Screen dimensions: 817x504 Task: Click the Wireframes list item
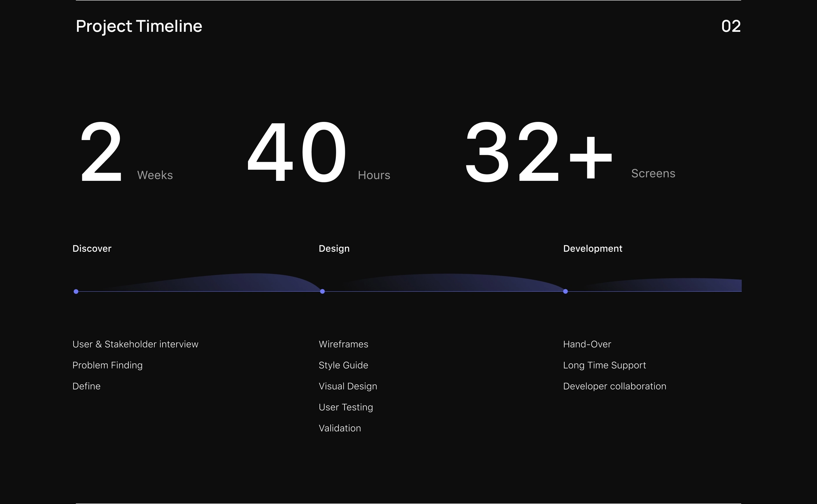pos(343,344)
